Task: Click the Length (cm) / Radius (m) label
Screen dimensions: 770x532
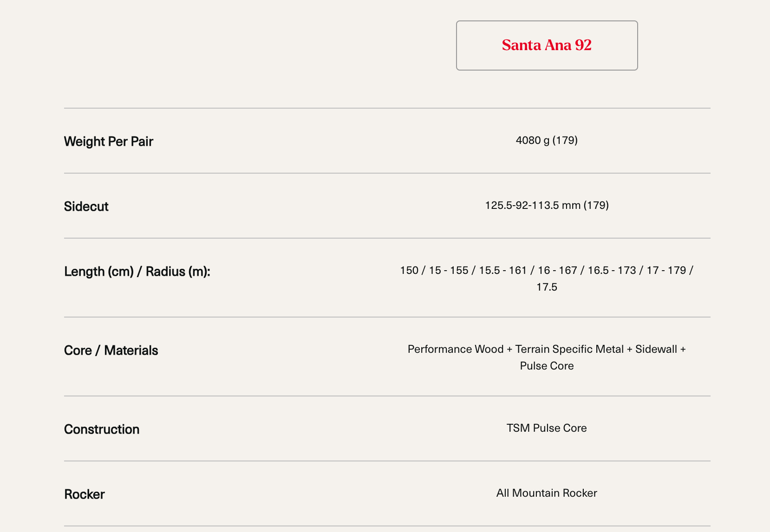Action: pyautogui.click(x=137, y=272)
